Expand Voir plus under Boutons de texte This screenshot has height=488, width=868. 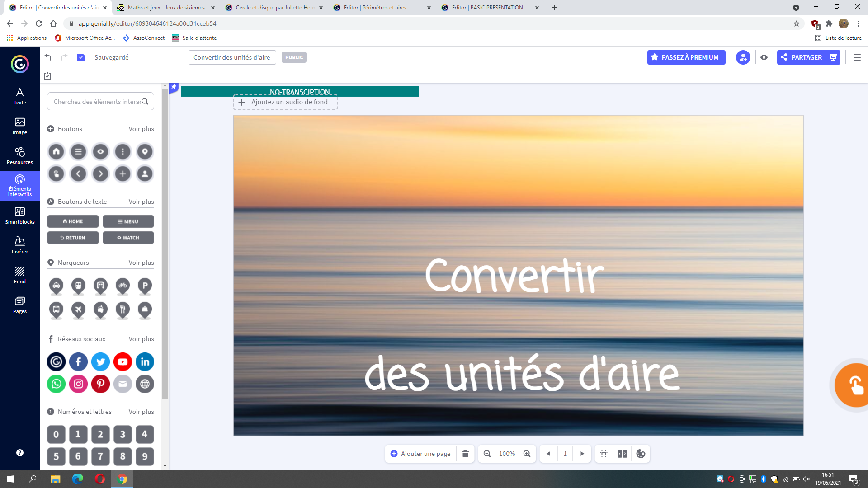[141, 202]
